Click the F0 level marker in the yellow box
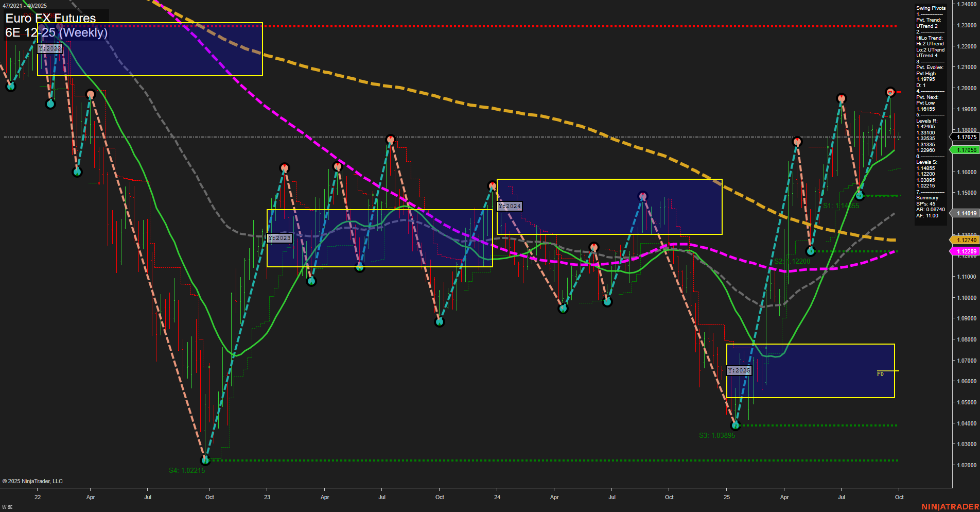Screen dimensions: 980x512 880,374
